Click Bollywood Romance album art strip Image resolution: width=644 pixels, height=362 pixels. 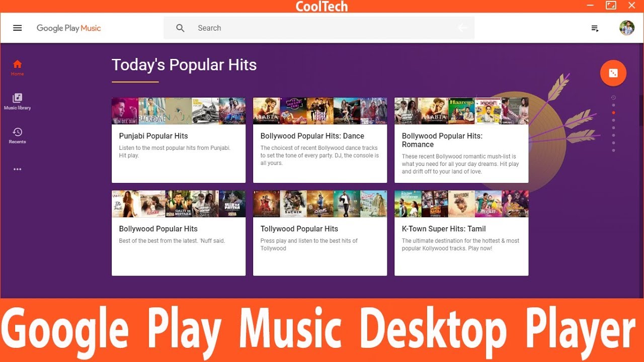pyautogui.click(x=461, y=111)
